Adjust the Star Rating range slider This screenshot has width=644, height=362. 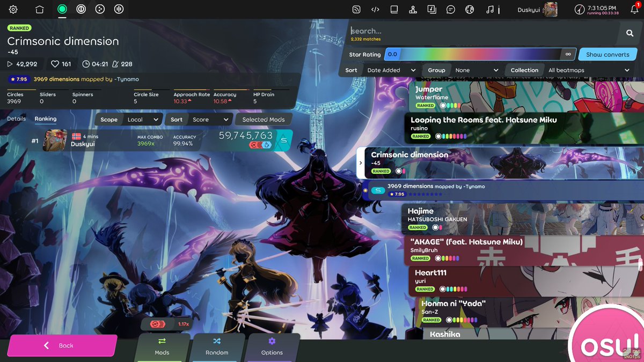(x=480, y=54)
